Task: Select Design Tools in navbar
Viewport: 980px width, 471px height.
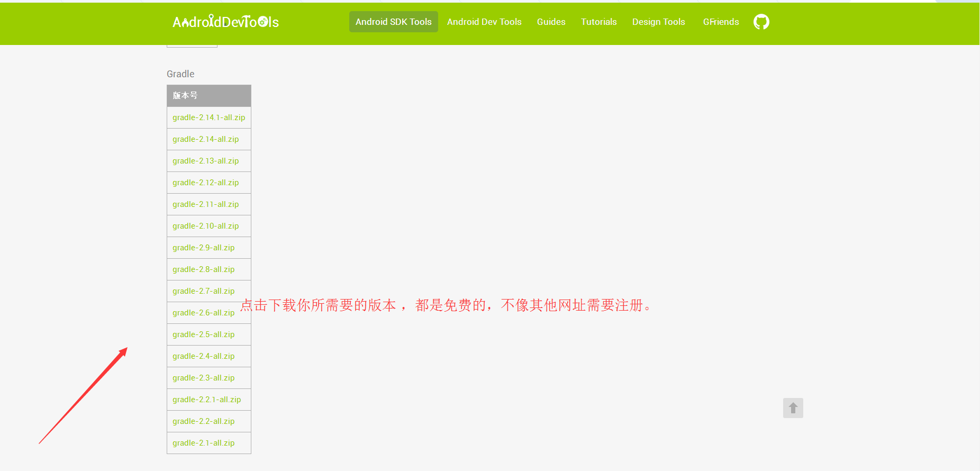Action: pos(659,22)
